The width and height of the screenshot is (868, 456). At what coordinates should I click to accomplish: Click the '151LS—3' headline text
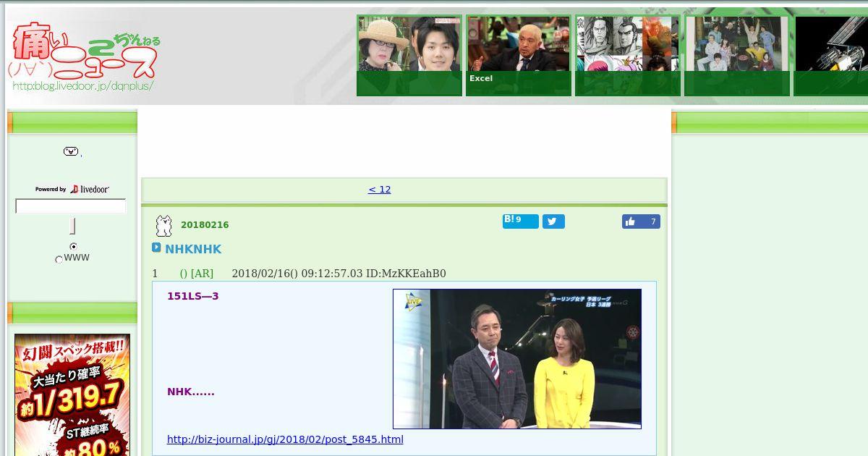point(193,296)
